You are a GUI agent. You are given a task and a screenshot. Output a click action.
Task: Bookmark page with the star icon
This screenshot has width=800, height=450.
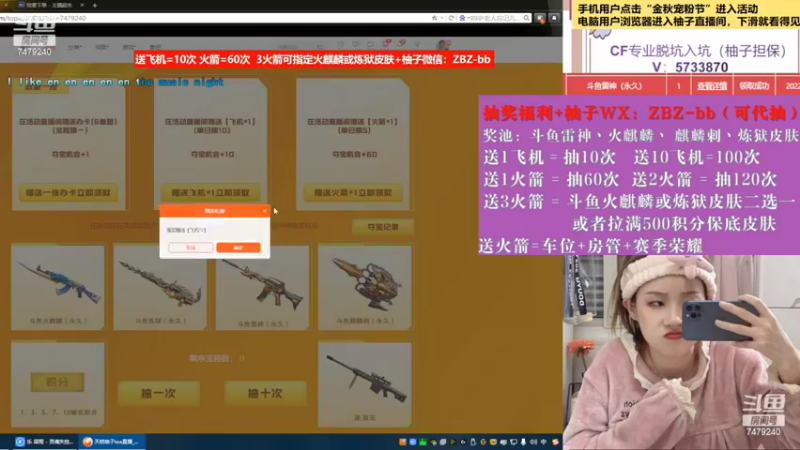[434, 18]
